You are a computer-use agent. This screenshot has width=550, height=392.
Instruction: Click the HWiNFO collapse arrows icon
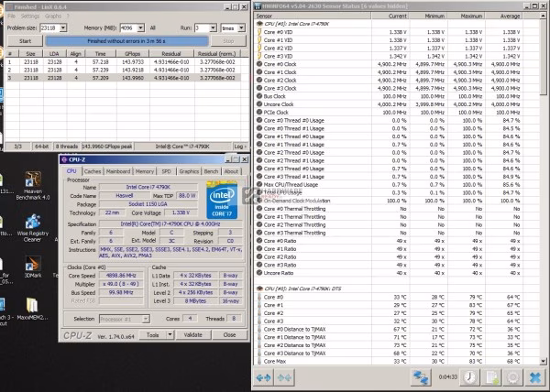pos(284,377)
